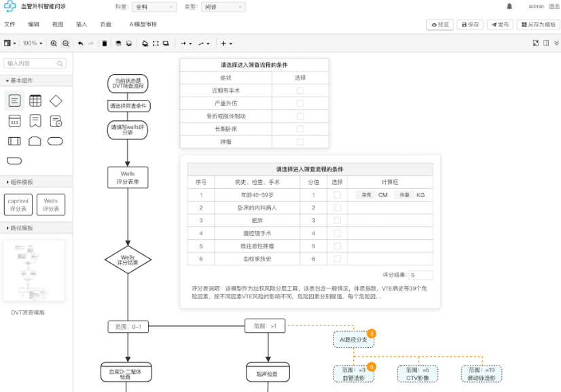Open the AI模型审核 menu
This screenshot has height=392, width=561.
pos(143,24)
